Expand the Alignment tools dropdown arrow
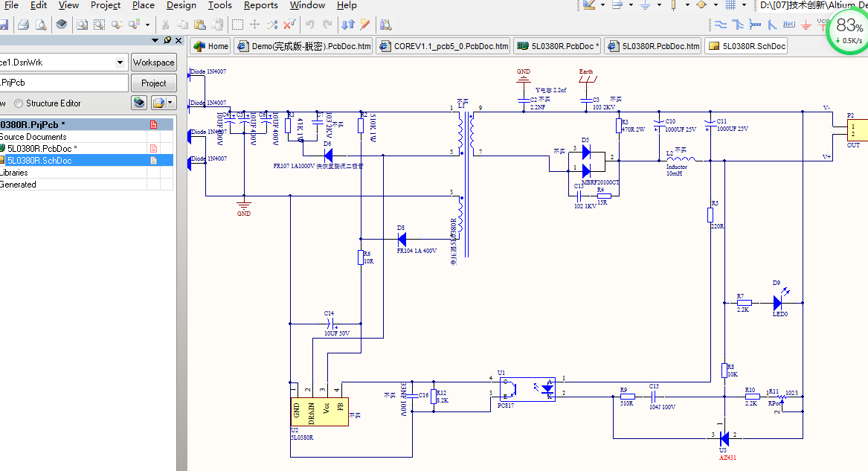 coord(631,5)
